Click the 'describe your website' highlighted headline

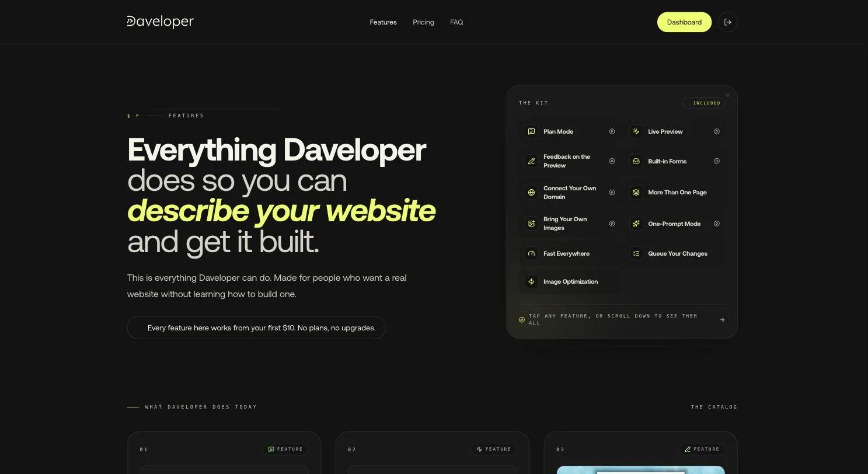[x=281, y=211]
